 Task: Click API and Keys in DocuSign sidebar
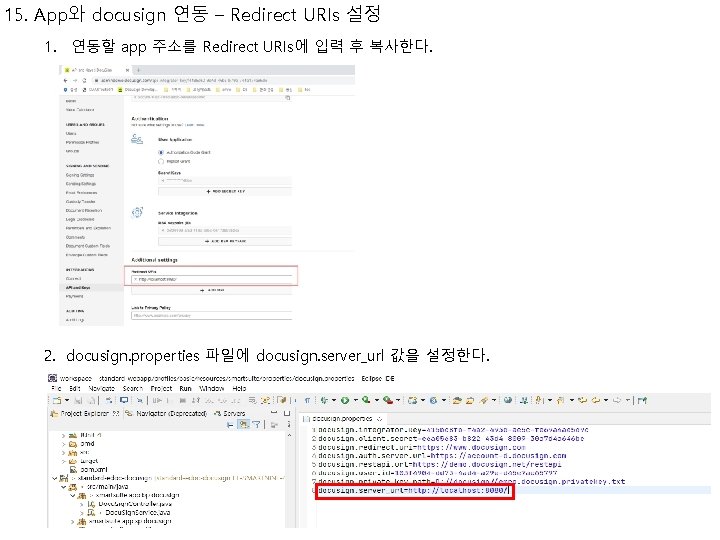point(78,287)
